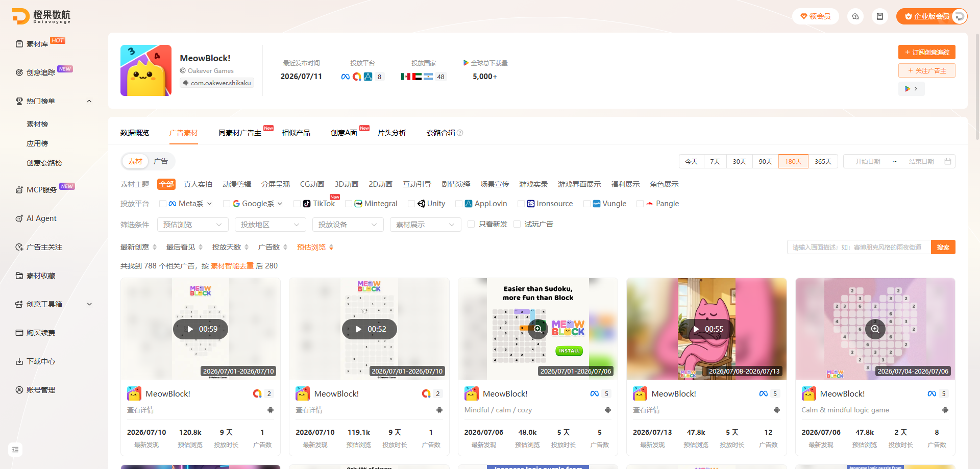Open the 素材展示 filter dropdown
This screenshot has height=469, width=980.
426,225
